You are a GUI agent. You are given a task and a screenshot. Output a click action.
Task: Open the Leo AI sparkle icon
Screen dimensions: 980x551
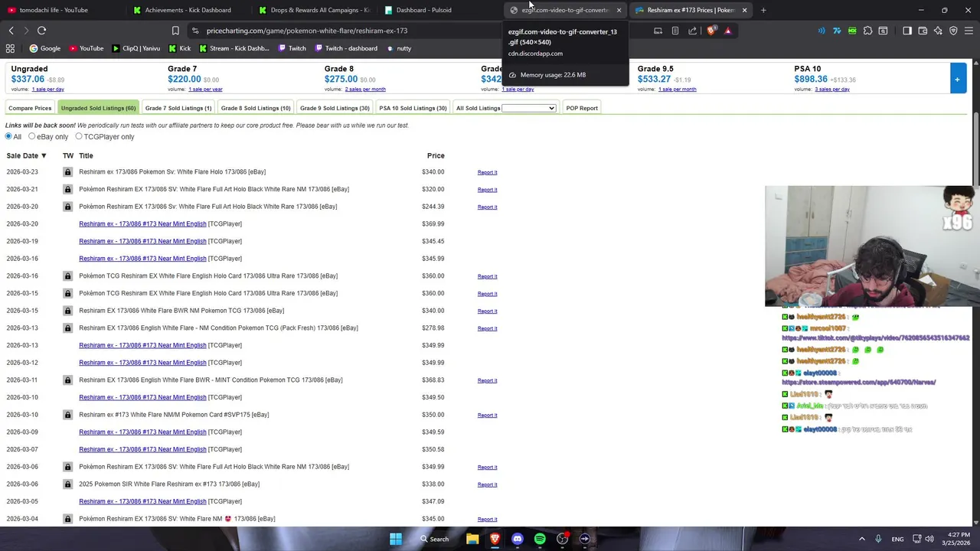938,31
